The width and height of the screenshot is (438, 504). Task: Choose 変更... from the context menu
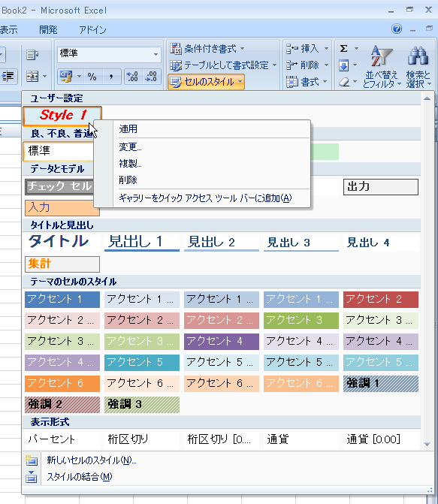point(202,147)
